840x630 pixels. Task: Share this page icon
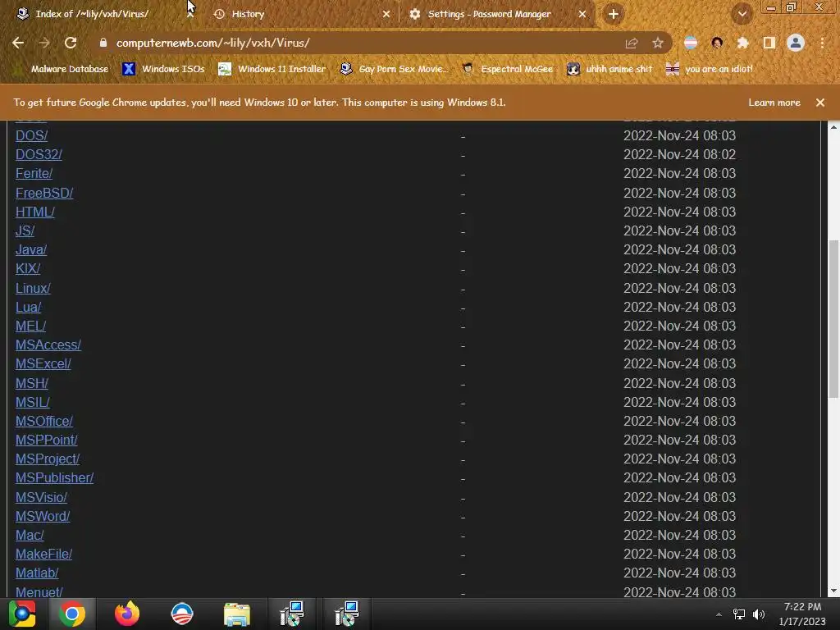click(632, 43)
